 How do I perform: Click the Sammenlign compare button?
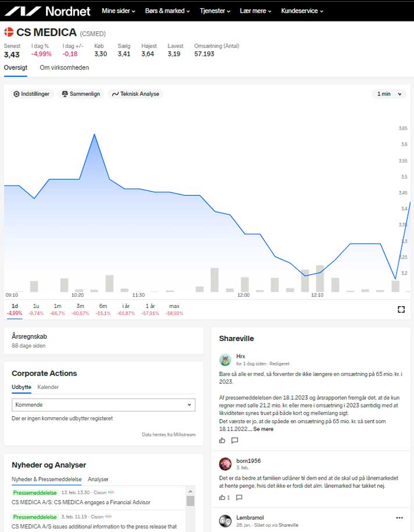coord(81,94)
